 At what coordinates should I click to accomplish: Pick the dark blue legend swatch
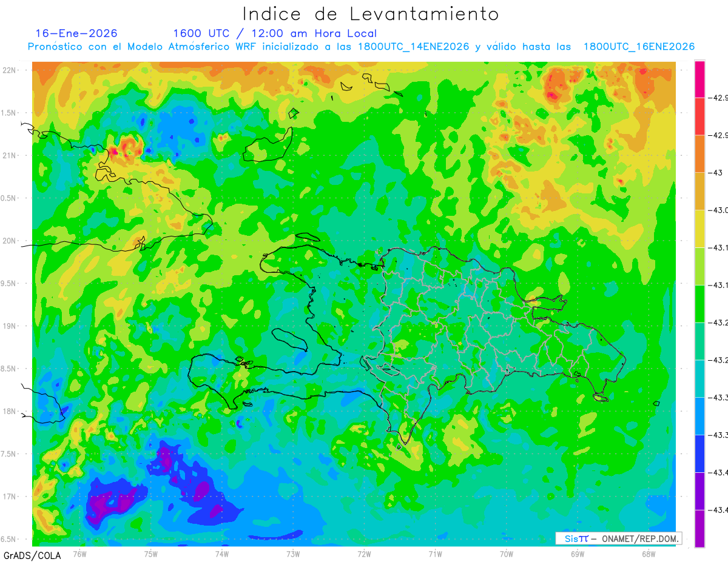699,453
